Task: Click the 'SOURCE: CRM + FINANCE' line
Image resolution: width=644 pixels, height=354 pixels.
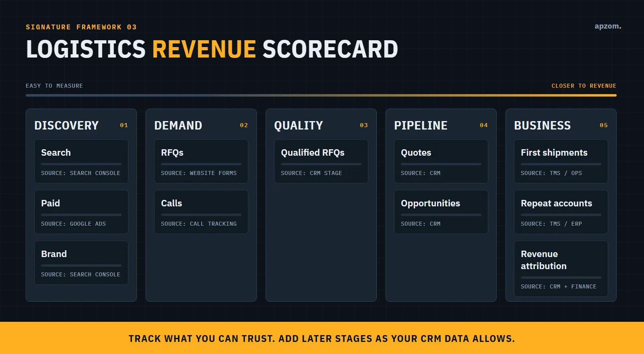Action: [x=559, y=286]
